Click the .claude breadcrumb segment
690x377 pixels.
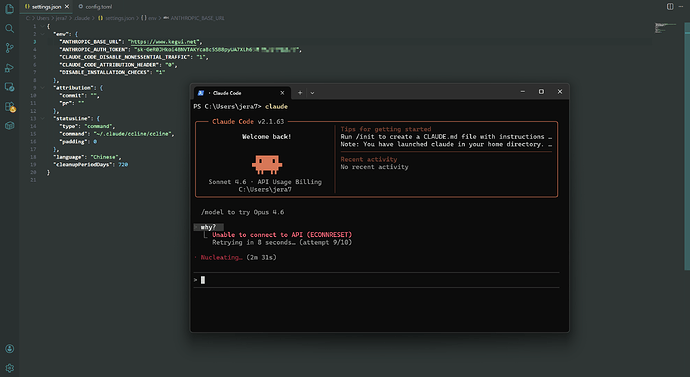pos(81,18)
